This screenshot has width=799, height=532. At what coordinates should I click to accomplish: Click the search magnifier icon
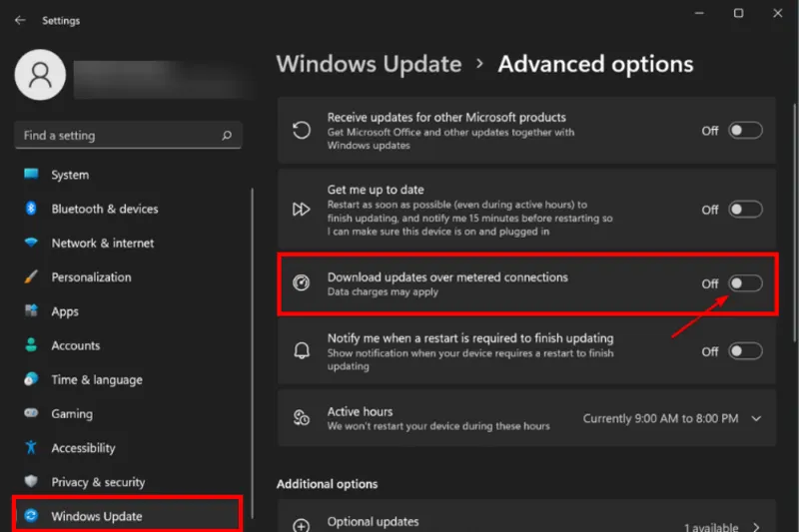[x=227, y=136]
